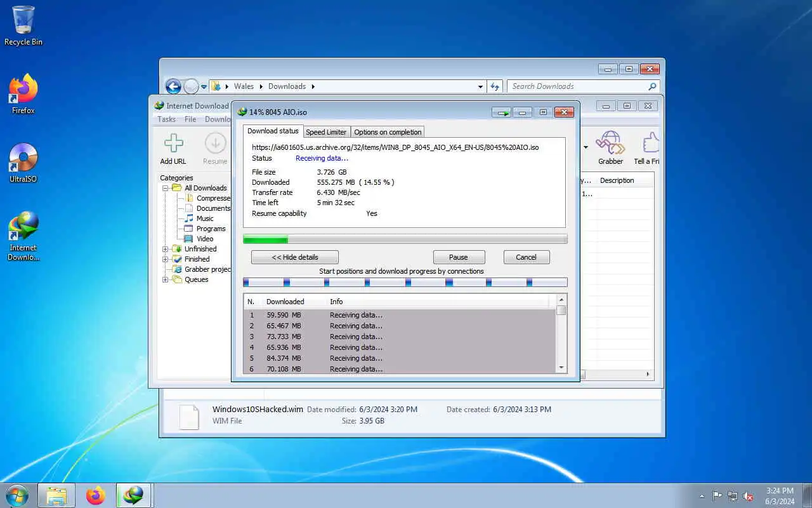This screenshot has height=508, width=812.
Task: Click the search magnifier icon in Explorer
Action: pyautogui.click(x=652, y=86)
